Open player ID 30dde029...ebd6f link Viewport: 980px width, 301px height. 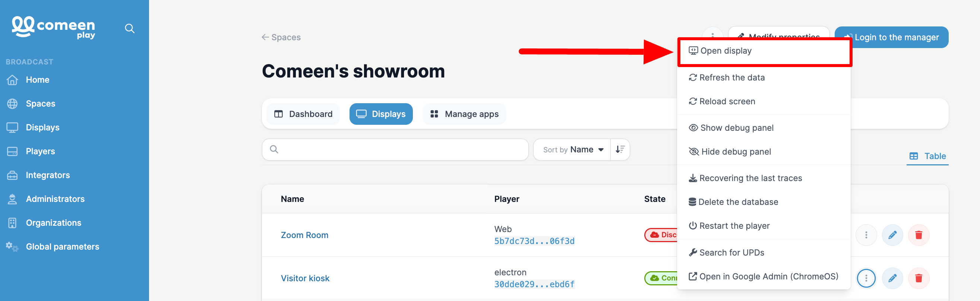pyautogui.click(x=534, y=284)
